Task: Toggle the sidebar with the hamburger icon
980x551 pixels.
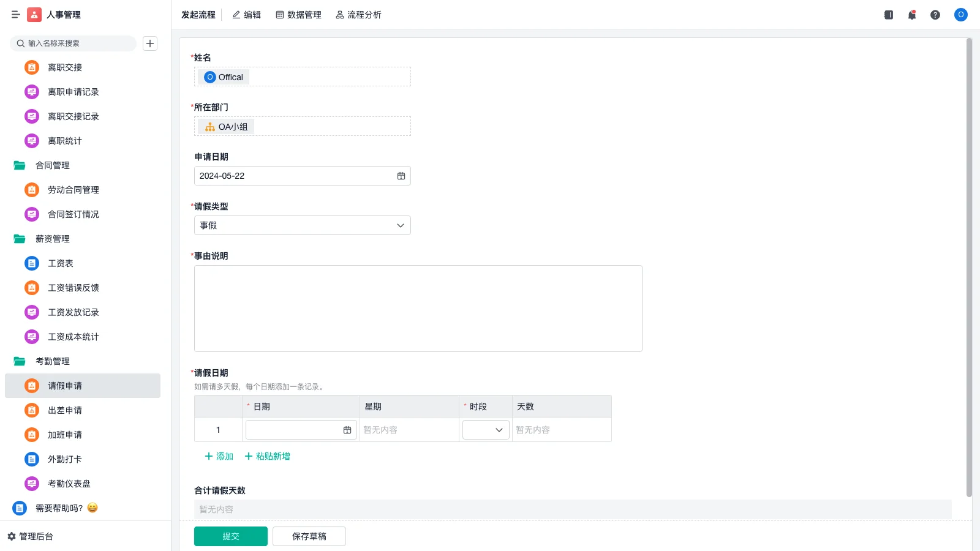Action: 15,15
